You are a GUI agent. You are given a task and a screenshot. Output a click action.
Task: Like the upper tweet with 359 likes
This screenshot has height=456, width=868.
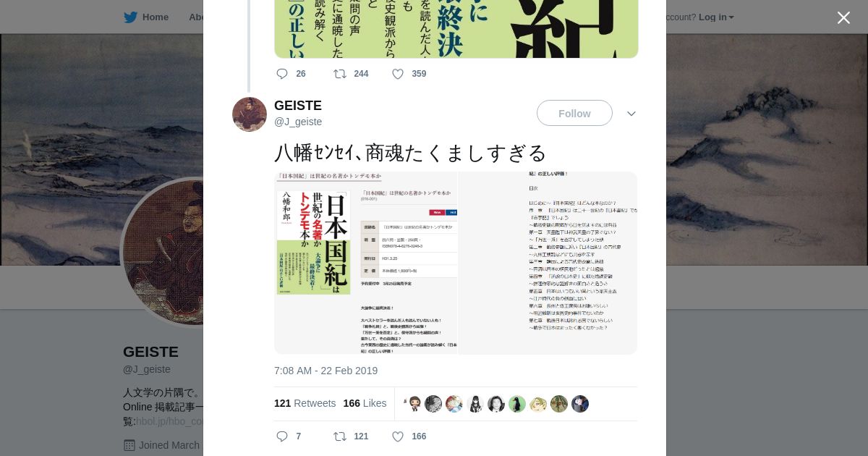point(397,74)
